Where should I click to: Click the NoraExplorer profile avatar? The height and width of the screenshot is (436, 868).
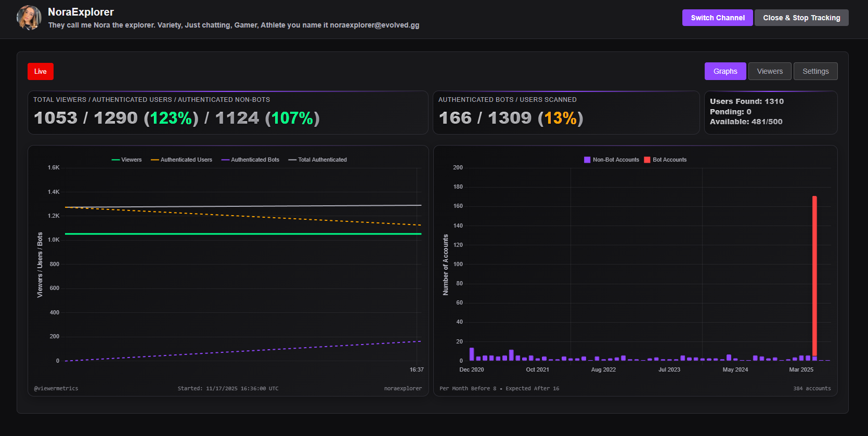(29, 18)
